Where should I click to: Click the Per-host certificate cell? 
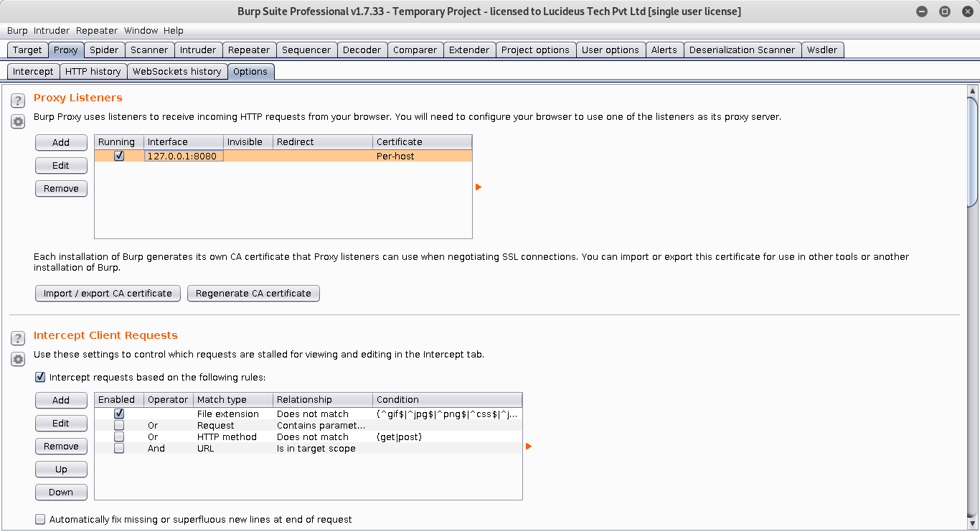pos(423,156)
